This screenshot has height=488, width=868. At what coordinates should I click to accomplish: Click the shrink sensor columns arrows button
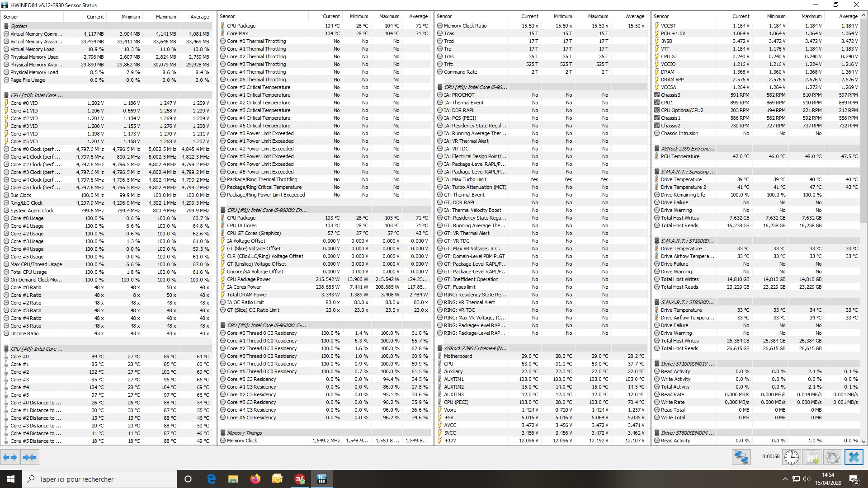pos(29,457)
